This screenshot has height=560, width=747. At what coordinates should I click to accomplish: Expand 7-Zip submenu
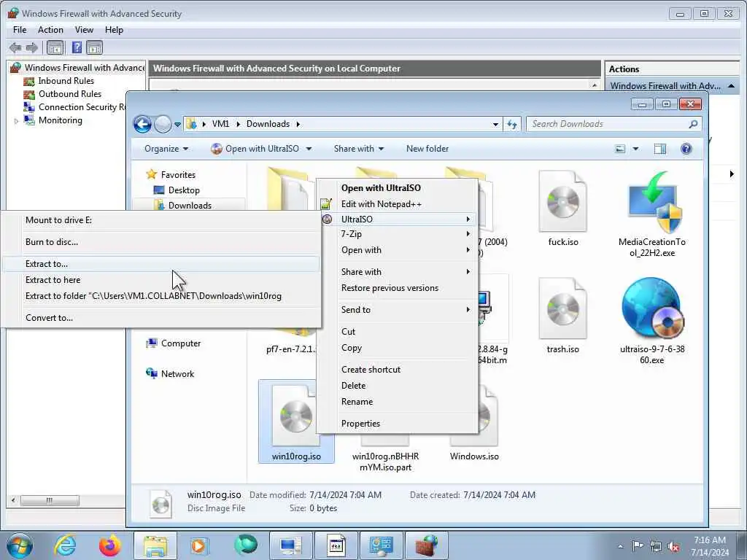(398, 234)
